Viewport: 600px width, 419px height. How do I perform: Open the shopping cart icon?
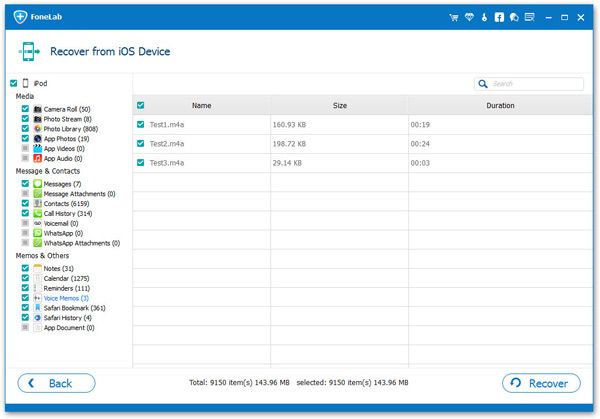(x=454, y=17)
